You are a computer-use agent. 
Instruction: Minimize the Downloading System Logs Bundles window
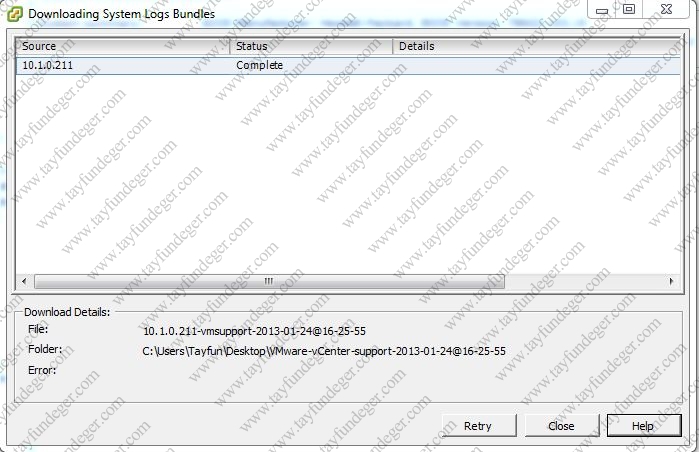[602, 9]
